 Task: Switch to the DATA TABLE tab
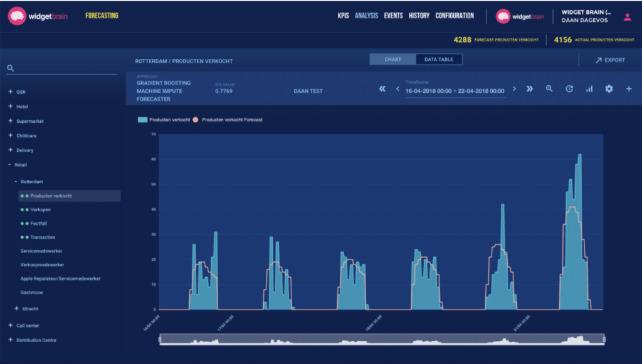point(439,60)
